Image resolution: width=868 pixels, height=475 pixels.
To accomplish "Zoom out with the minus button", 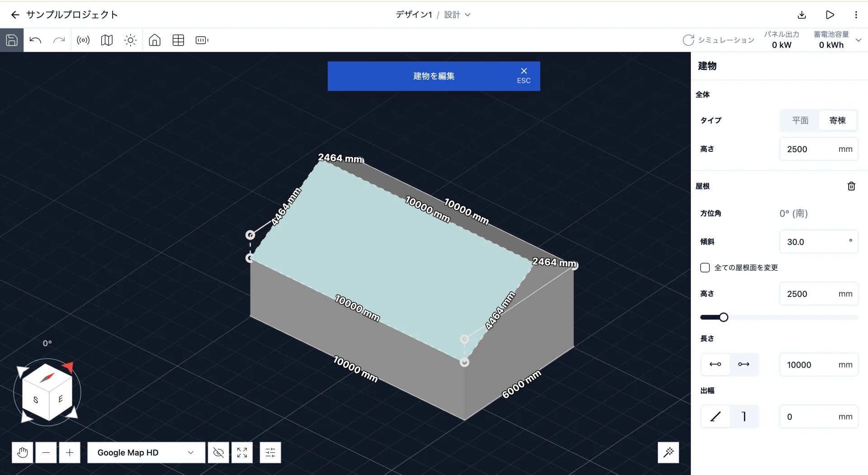I will (46, 452).
